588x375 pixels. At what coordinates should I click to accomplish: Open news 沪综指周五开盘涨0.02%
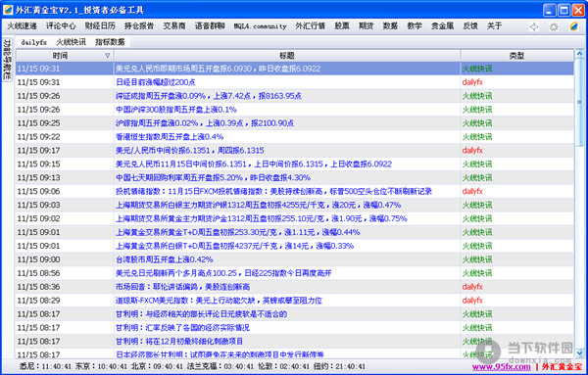(205, 123)
